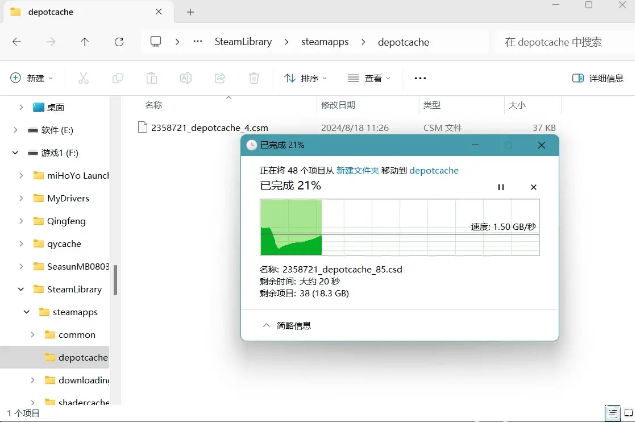This screenshot has width=635, height=423.
Task: Click the Cut scissors icon
Action: pos(84,78)
